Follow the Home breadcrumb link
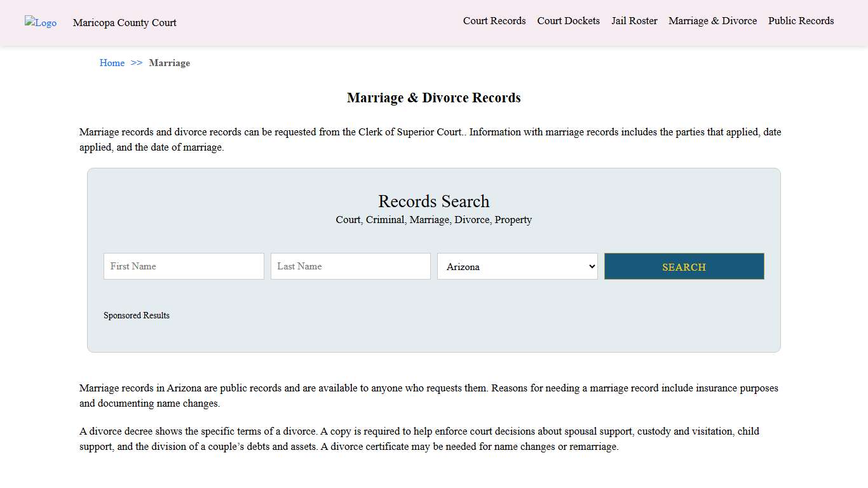The image size is (868, 488). 112,63
